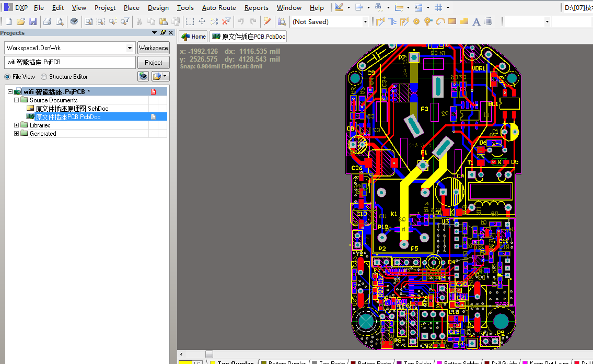Place a fill with the orange rectangle icon
The width and height of the screenshot is (593, 364).
(x=452, y=21)
